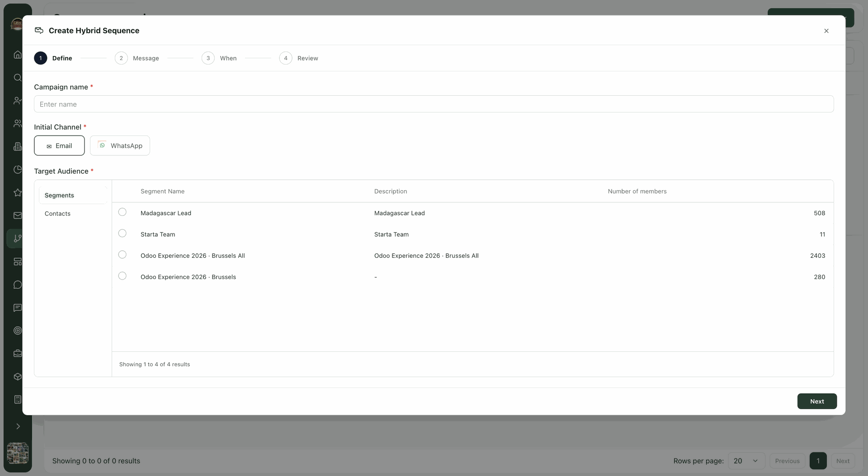The width and height of the screenshot is (868, 476).
Task: Click the briefcase sidebar icon
Action: (18, 354)
